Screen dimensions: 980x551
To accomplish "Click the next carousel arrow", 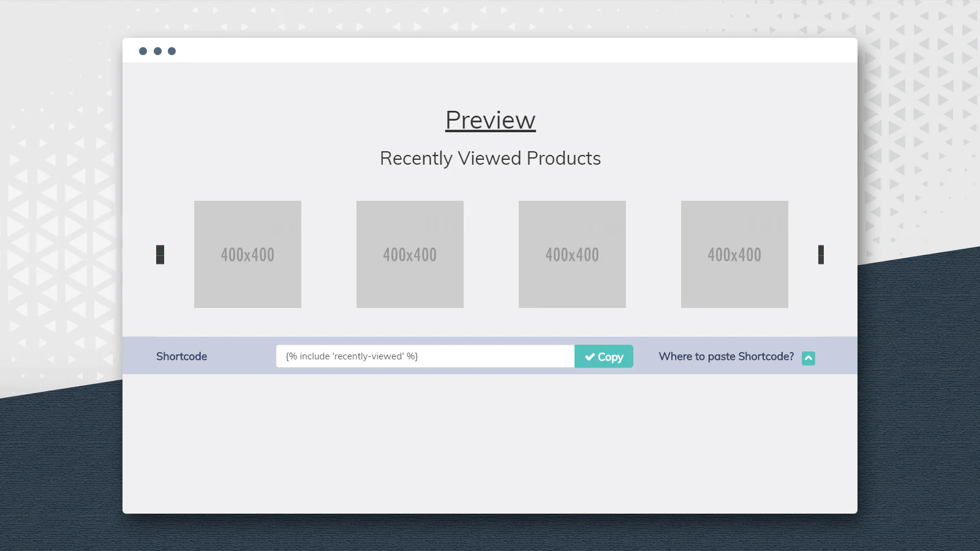I will coord(821,255).
